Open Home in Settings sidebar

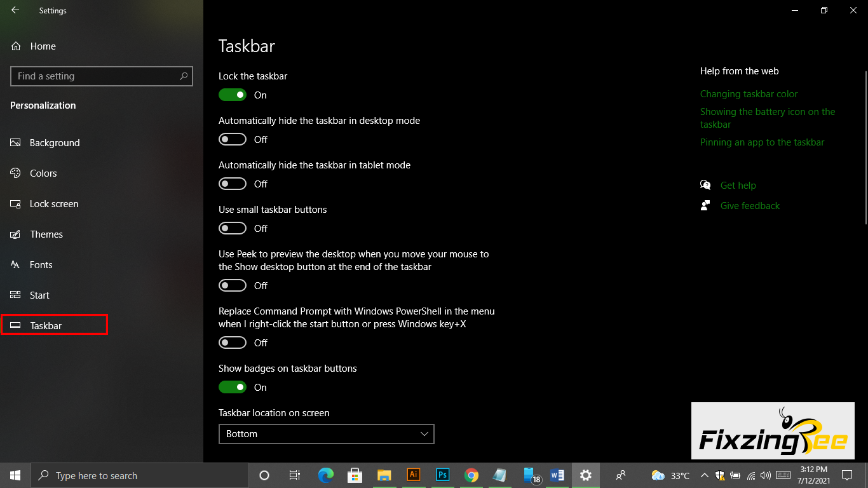[x=43, y=46]
